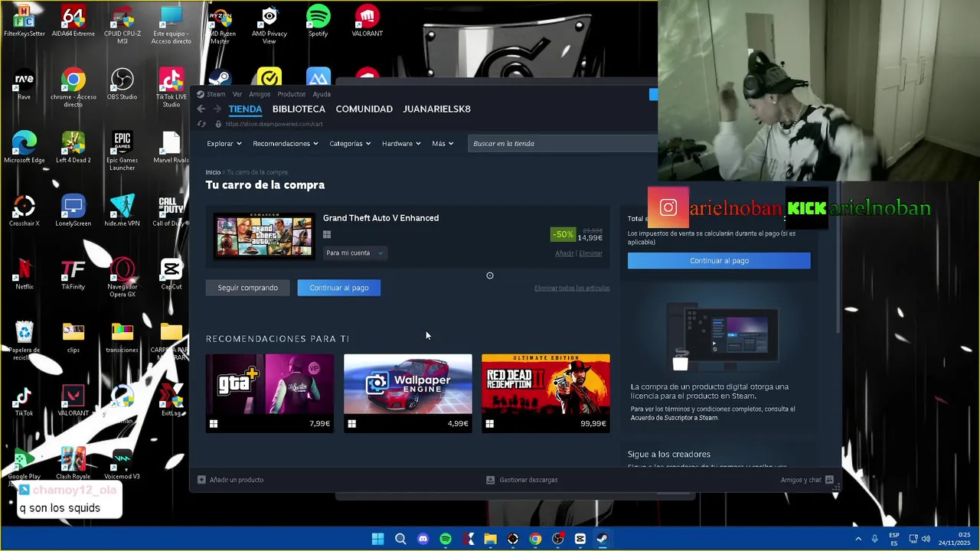Open Grand Theft Auto V Enhanced thumbnail

[264, 235]
